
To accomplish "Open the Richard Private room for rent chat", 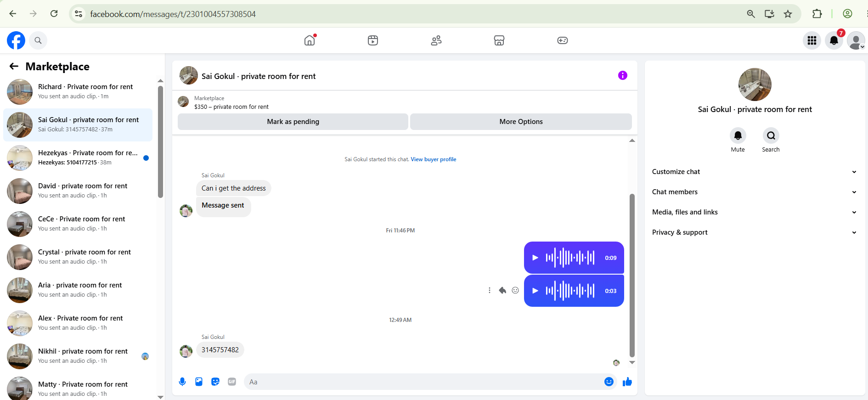I will [78, 92].
